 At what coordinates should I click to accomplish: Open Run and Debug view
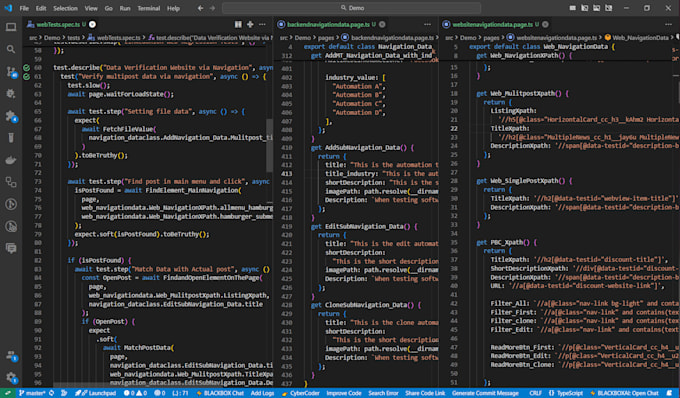[11, 94]
